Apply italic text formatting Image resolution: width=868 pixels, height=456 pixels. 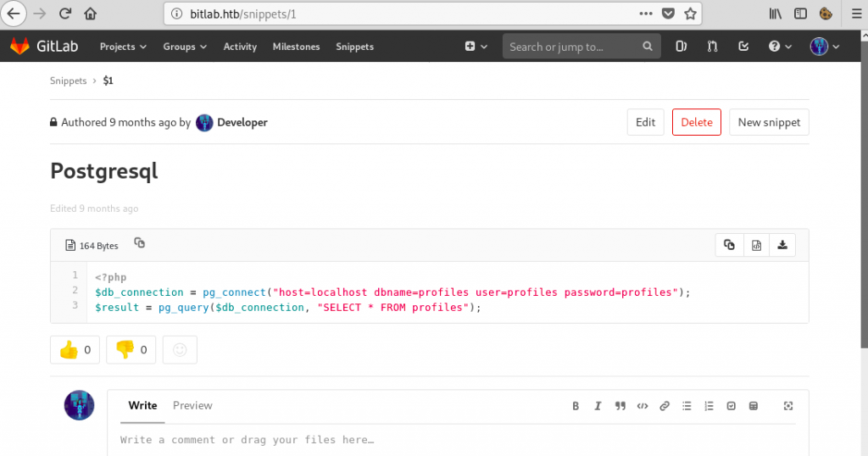pos(598,406)
